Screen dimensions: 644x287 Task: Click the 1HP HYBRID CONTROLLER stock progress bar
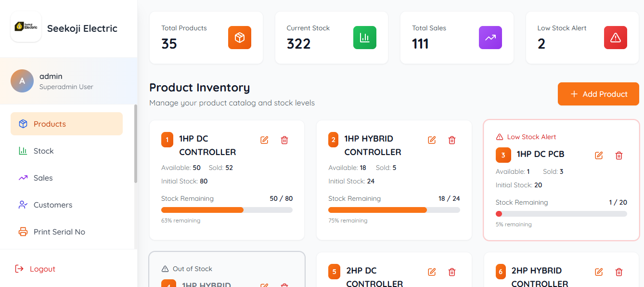394,210
